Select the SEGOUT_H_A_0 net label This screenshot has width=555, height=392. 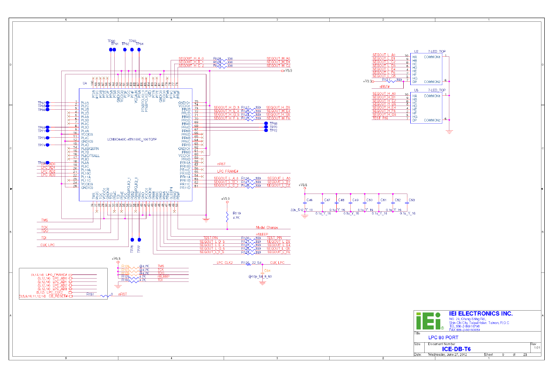(191, 58)
